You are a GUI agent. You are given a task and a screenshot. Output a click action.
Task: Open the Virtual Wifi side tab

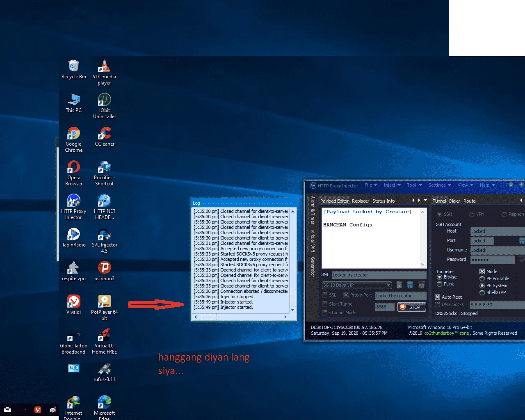coord(313,241)
